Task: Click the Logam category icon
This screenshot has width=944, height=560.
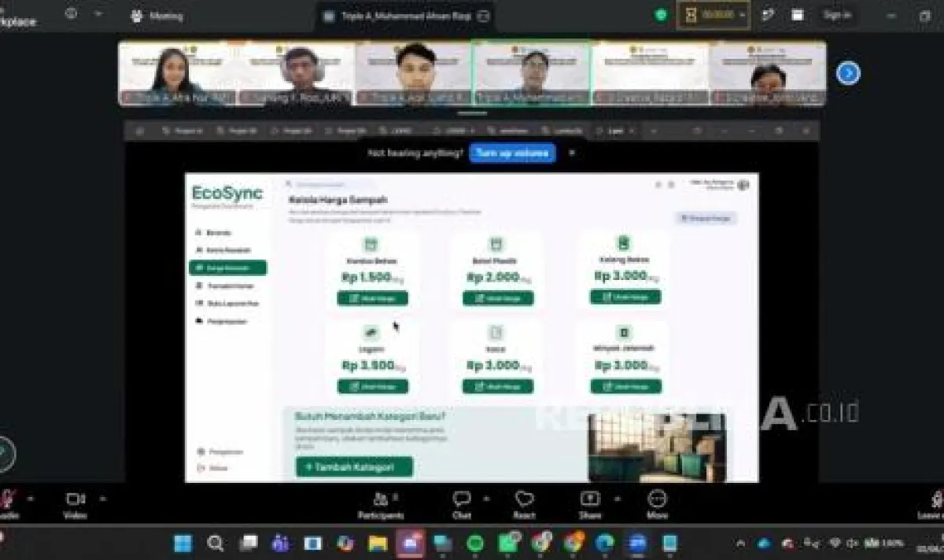Action: 371,333
